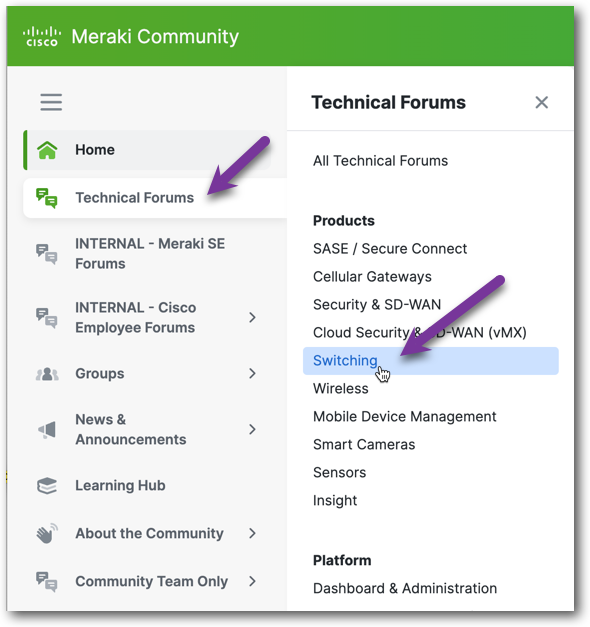Expand Community Team Only chevron

point(252,581)
